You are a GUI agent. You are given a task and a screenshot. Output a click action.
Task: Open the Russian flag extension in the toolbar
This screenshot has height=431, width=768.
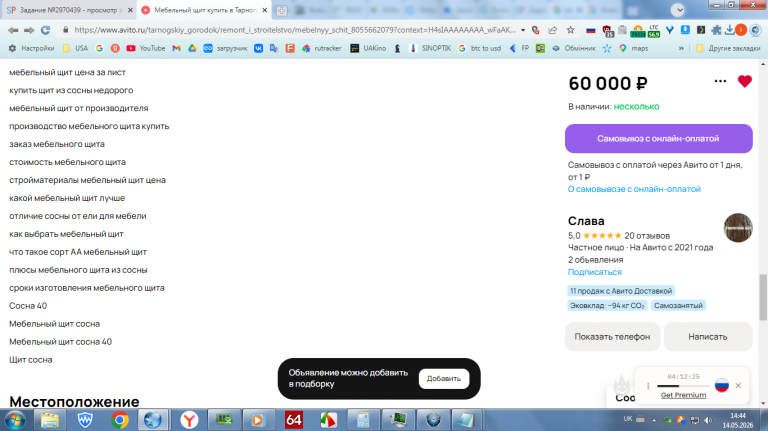pyautogui.click(x=591, y=30)
